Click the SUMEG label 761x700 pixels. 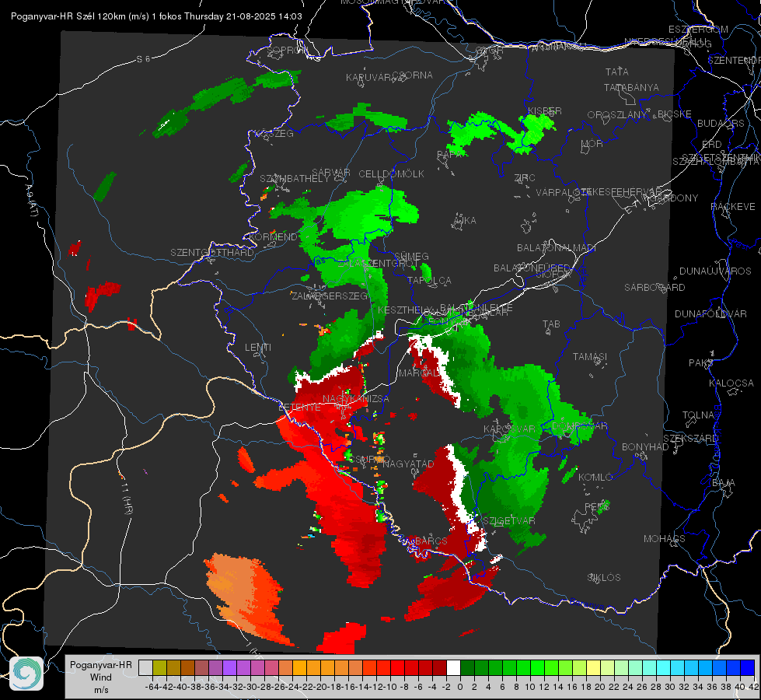coord(411,256)
